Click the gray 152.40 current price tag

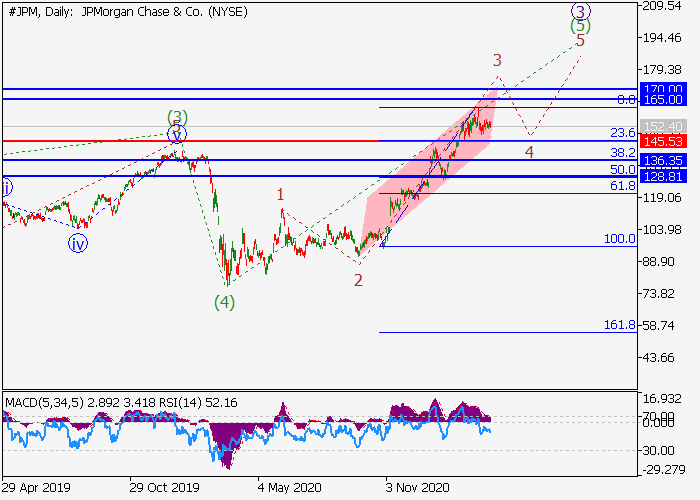point(663,126)
